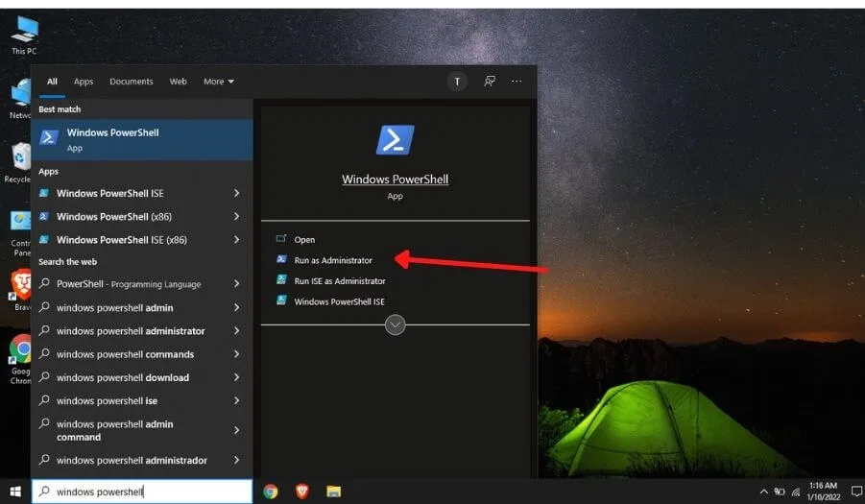This screenshot has width=865, height=504.
Task: Open Windows PowerShell best match result
Action: pos(142,139)
